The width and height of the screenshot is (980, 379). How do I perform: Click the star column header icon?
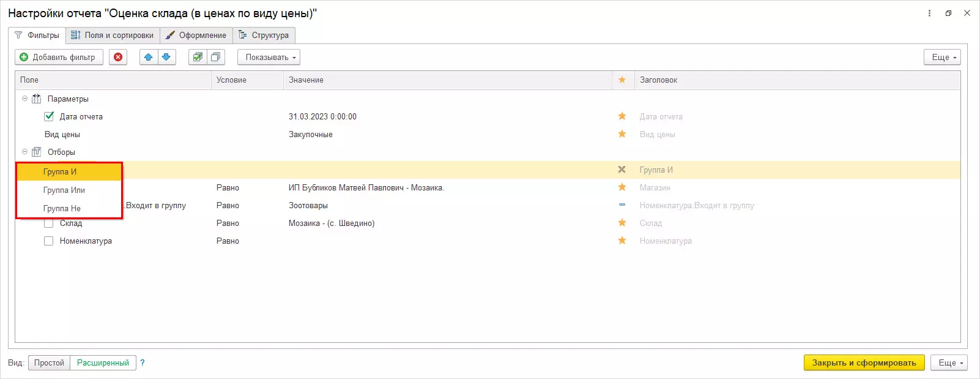coord(622,80)
